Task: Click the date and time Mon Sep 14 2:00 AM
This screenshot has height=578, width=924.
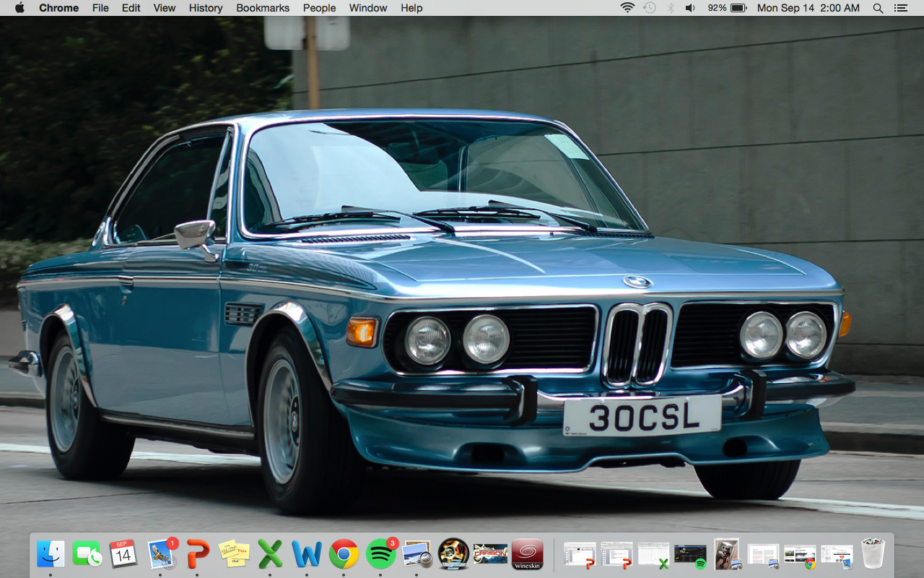Action: click(808, 8)
